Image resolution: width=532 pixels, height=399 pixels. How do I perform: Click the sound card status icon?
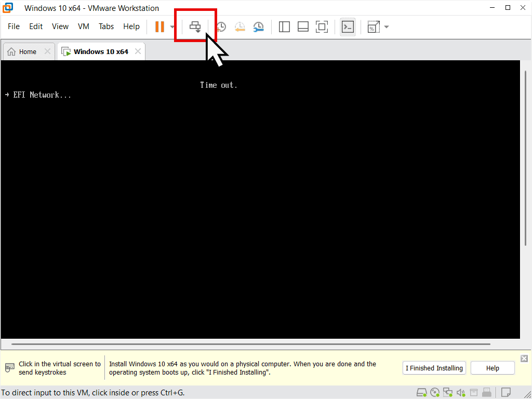tap(461, 392)
